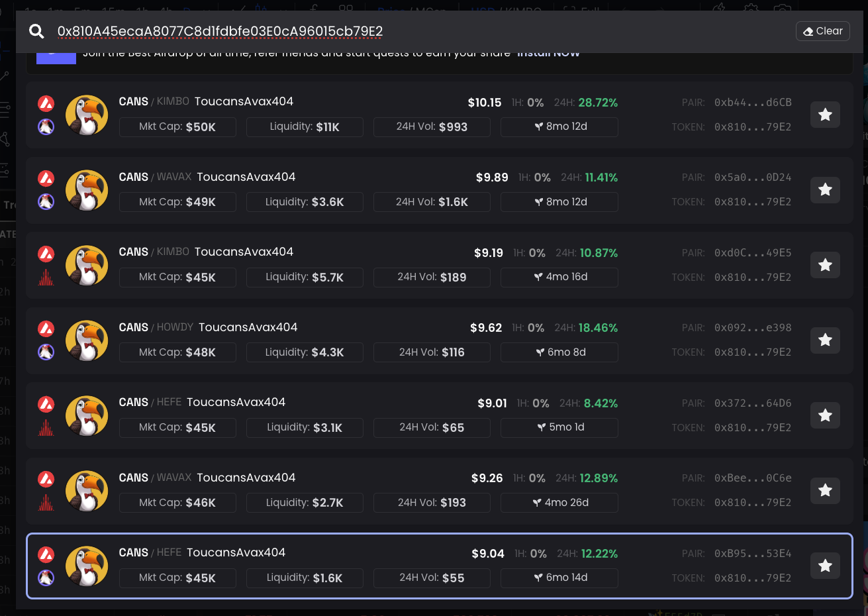The image size is (868, 616).
Task: Star the CANS/HOWDY pair
Action: point(825,340)
